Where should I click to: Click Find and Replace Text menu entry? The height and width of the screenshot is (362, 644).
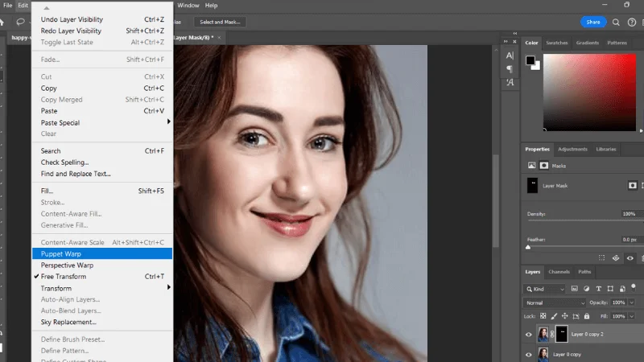click(102, 174)
